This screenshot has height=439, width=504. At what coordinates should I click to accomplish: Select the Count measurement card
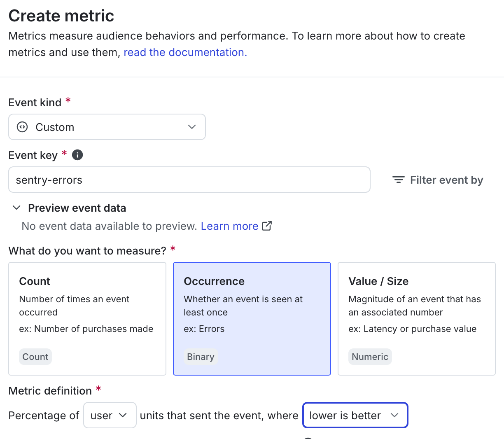point(87,318)
